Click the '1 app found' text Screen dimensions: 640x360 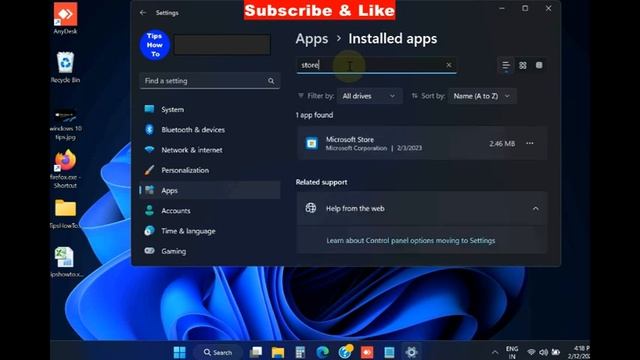[314, 115]
